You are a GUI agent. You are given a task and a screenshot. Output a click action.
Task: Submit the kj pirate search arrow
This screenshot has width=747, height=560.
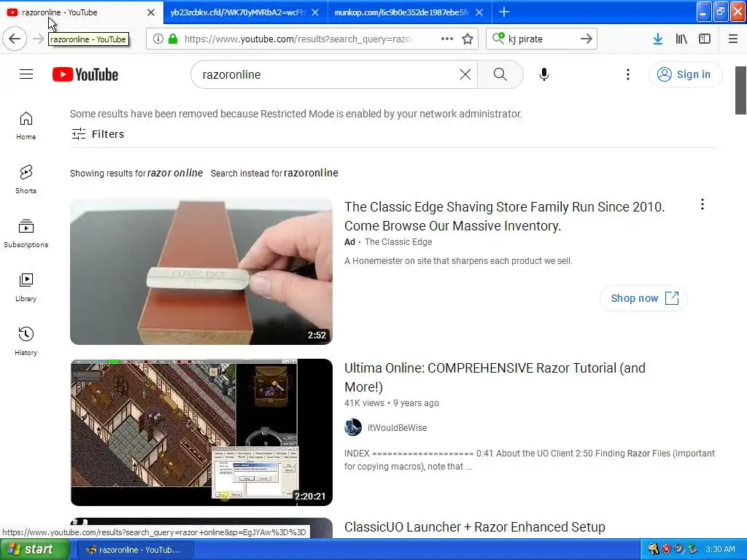586,39
